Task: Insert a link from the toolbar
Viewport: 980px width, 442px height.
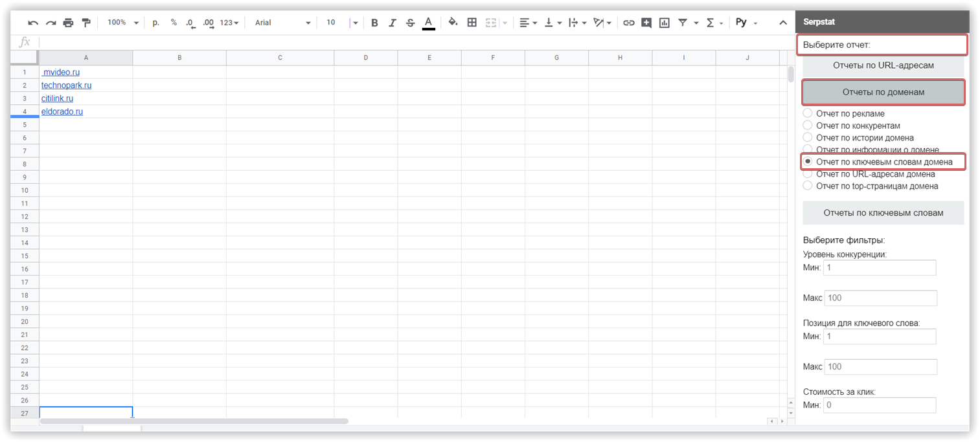Action: [x=628, y=23]
